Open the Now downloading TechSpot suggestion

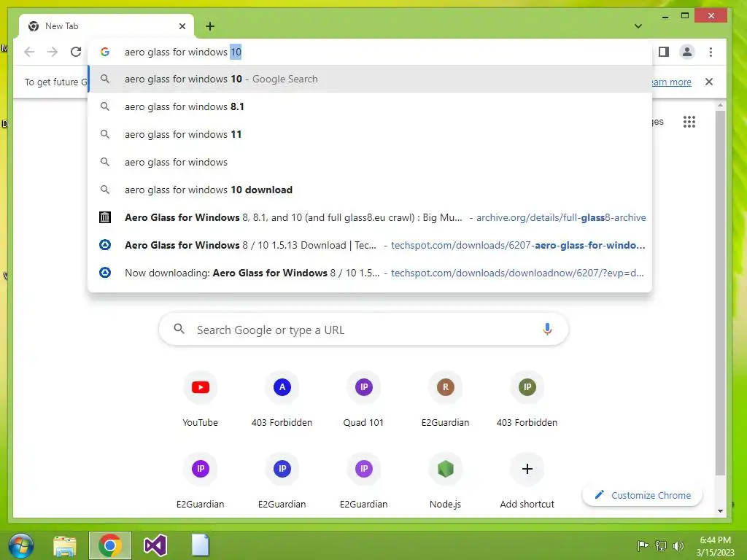coord(370,273)
